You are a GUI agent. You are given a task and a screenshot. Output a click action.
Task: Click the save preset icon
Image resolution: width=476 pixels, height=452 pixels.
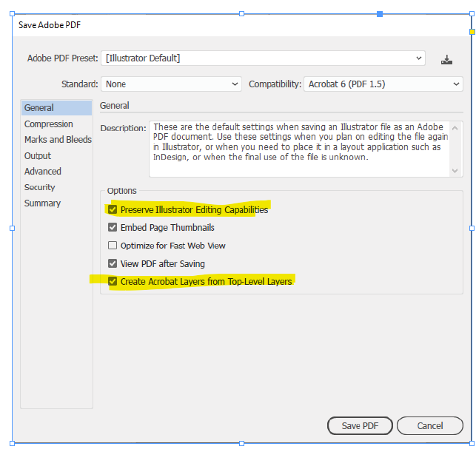tap(446, 58)
